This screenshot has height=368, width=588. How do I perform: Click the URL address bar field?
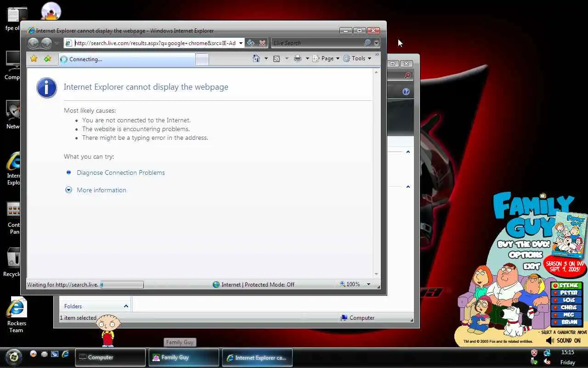coord(154,43)
